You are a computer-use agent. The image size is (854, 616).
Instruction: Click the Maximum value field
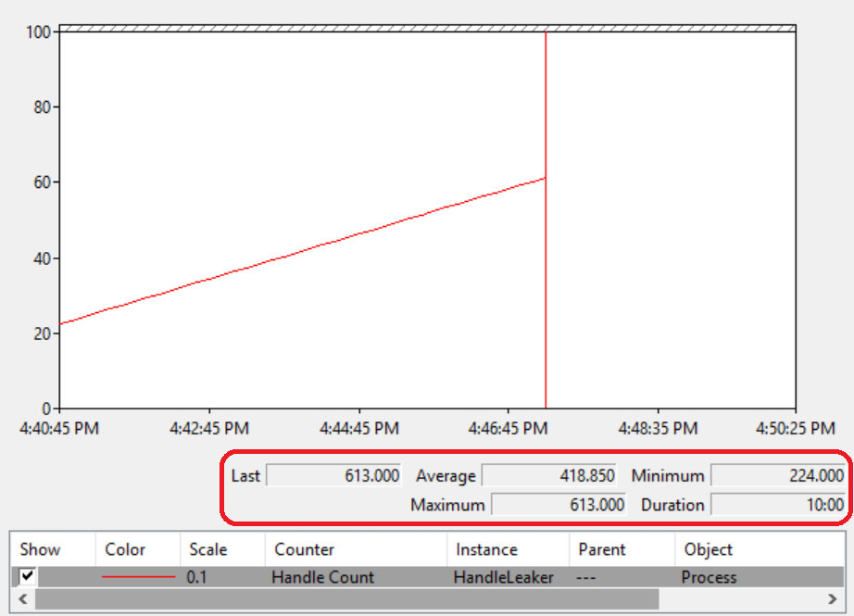click(559, 505)
